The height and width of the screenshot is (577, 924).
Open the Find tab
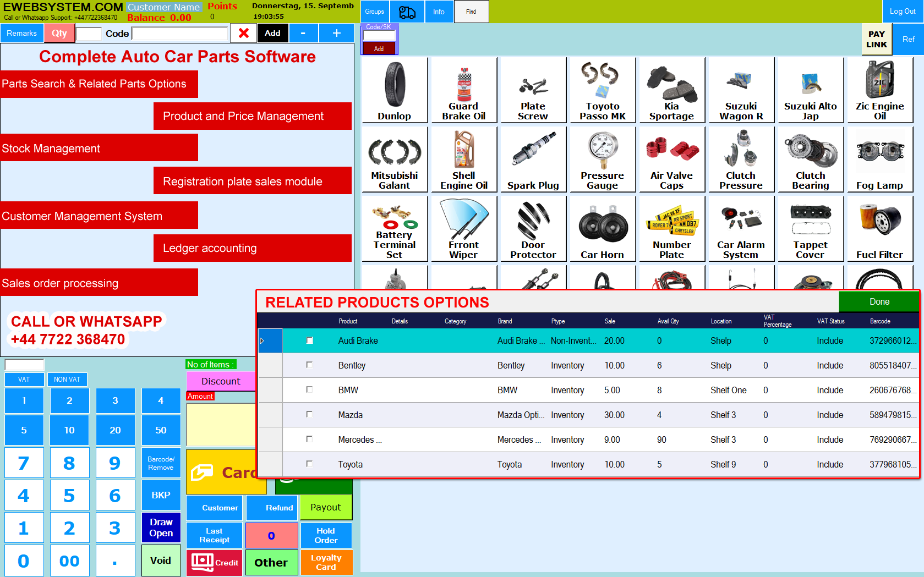point(471,12)
